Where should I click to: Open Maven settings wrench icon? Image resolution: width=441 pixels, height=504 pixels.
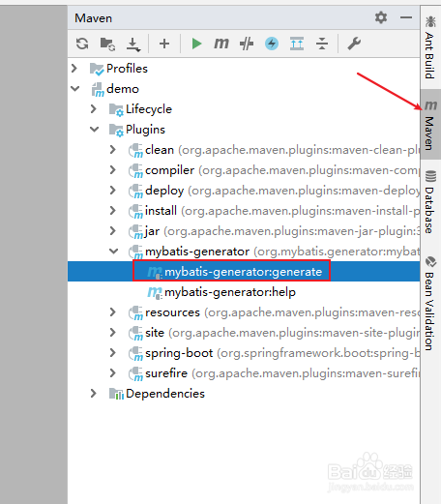tap(354, 44)
